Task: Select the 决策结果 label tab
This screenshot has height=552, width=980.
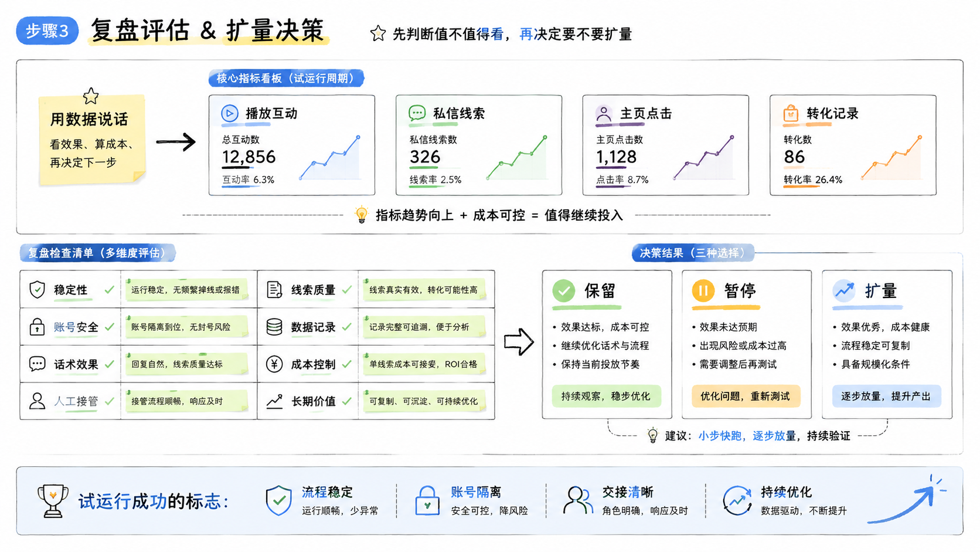Action: pos(693,253)
